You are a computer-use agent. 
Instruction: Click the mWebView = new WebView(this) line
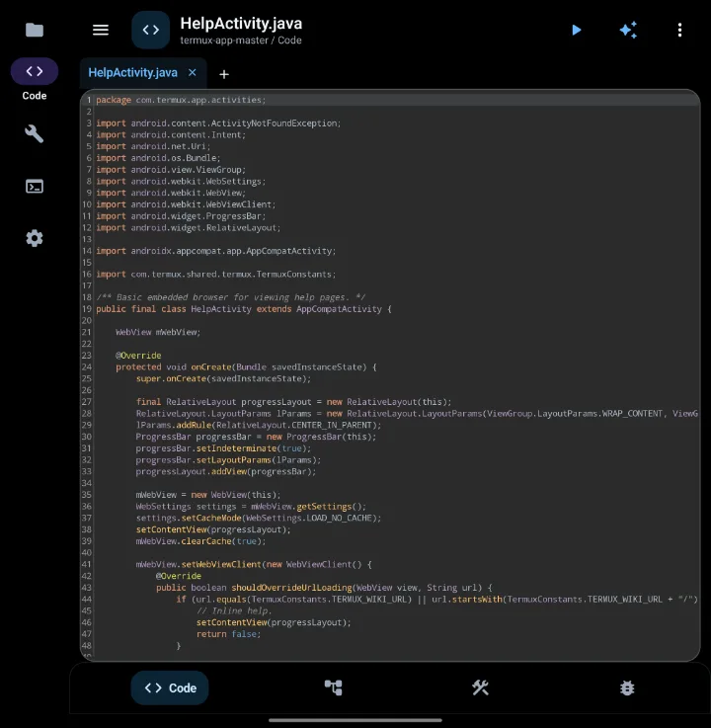point(208,495)
